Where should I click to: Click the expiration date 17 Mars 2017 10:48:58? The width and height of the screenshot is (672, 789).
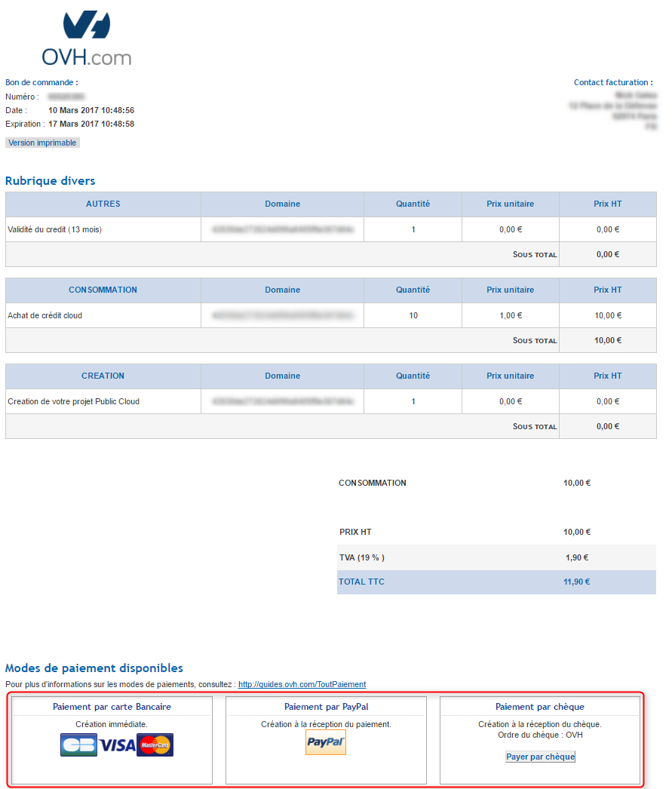pos(91,124)
